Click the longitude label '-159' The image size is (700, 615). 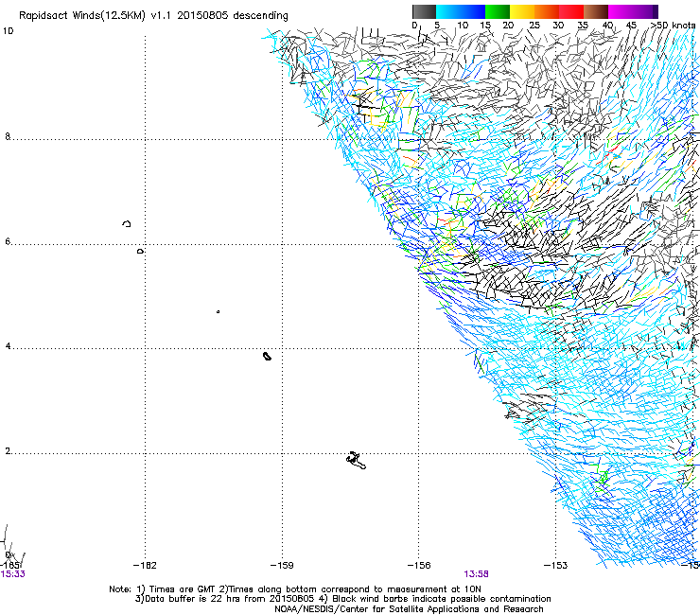[282, 566]
